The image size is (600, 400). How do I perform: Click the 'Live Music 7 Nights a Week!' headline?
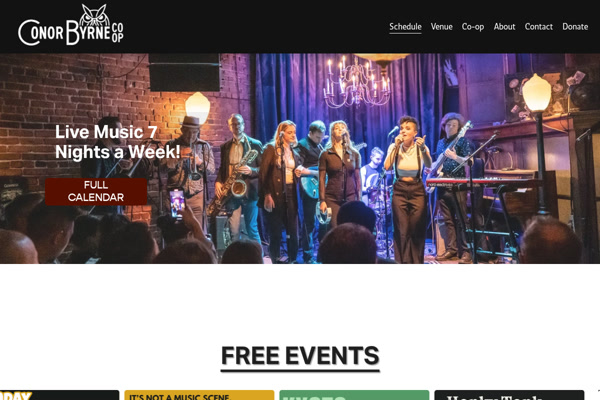tap(117, 142)
